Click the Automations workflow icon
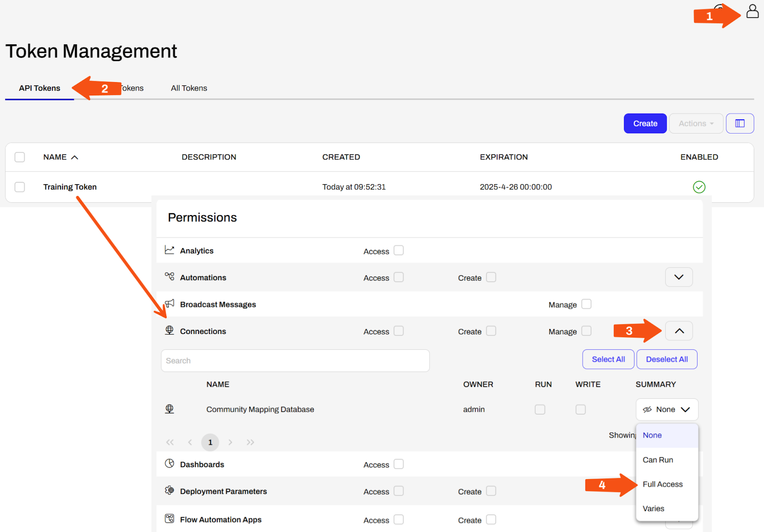Screen dimensions: 764x532 coord(170,277)
